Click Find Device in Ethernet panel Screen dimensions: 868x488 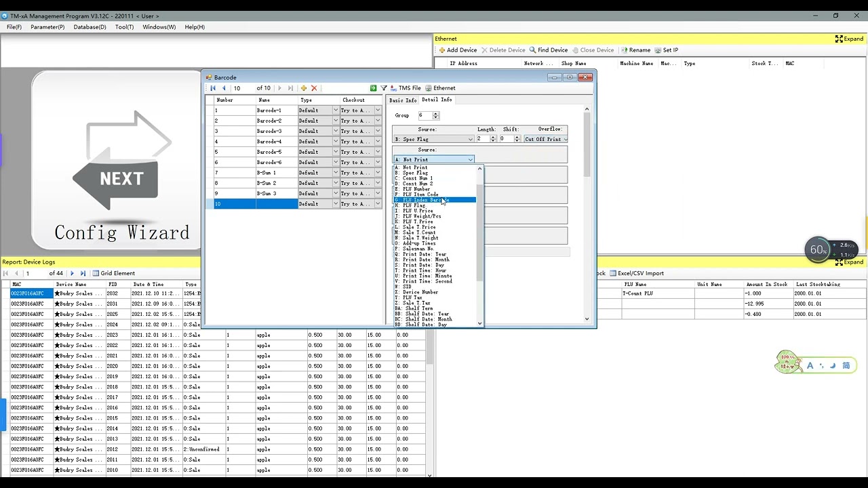tap(549, 50)
